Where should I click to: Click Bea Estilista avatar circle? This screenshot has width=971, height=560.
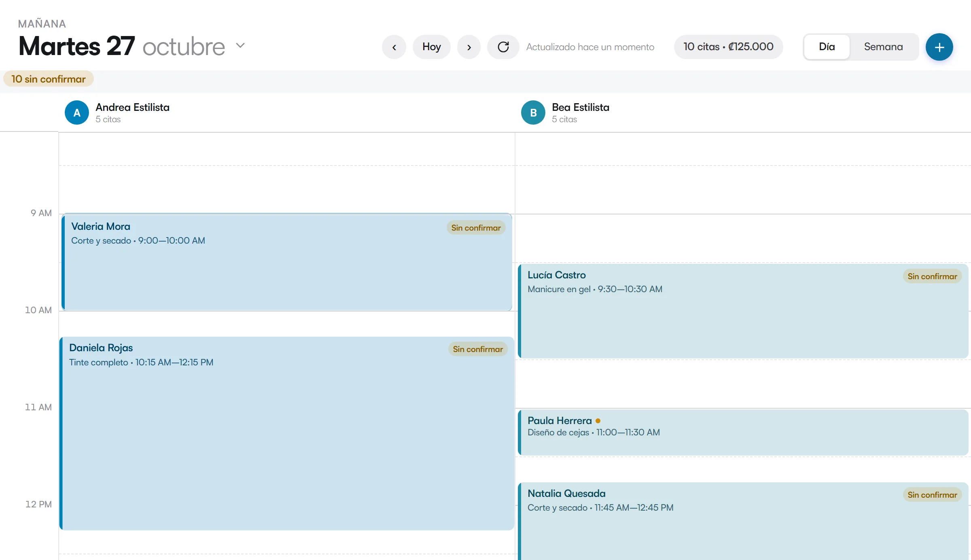(x=533, y=112)
